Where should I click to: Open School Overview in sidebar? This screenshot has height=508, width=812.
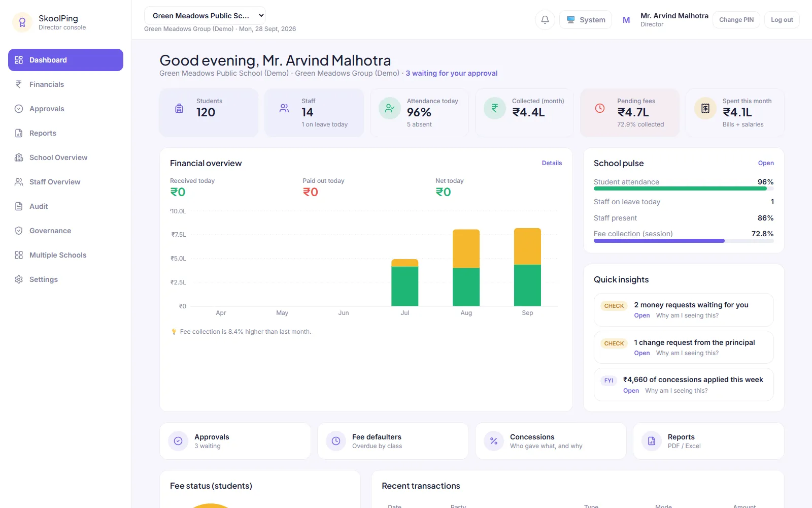(x=65, y=157)
